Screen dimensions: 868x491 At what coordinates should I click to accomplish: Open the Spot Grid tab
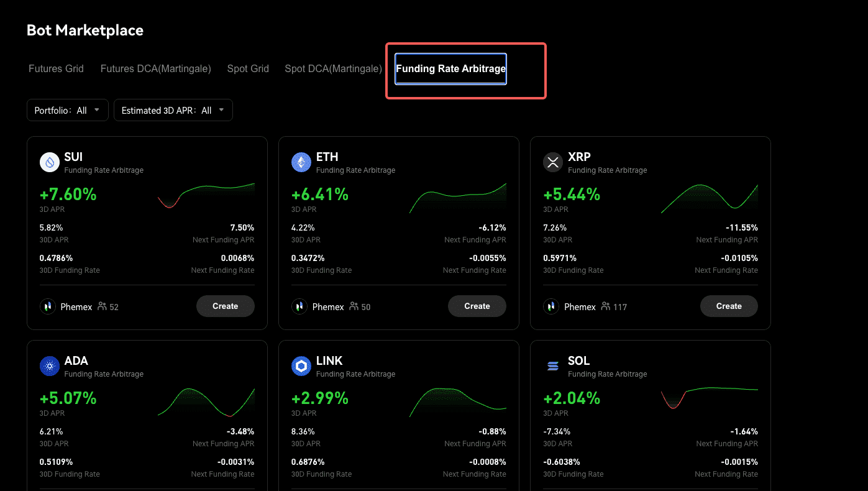(248, 69)
